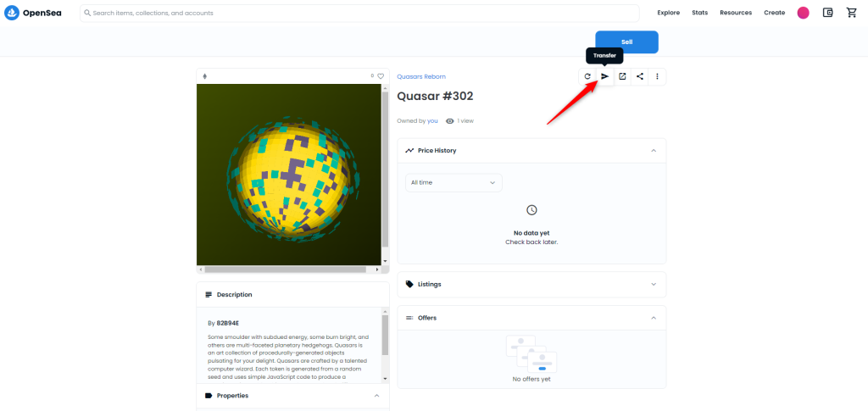
Task: Open the three-dot More options menu
Action: pyautogui.click(x=657, y=76)
